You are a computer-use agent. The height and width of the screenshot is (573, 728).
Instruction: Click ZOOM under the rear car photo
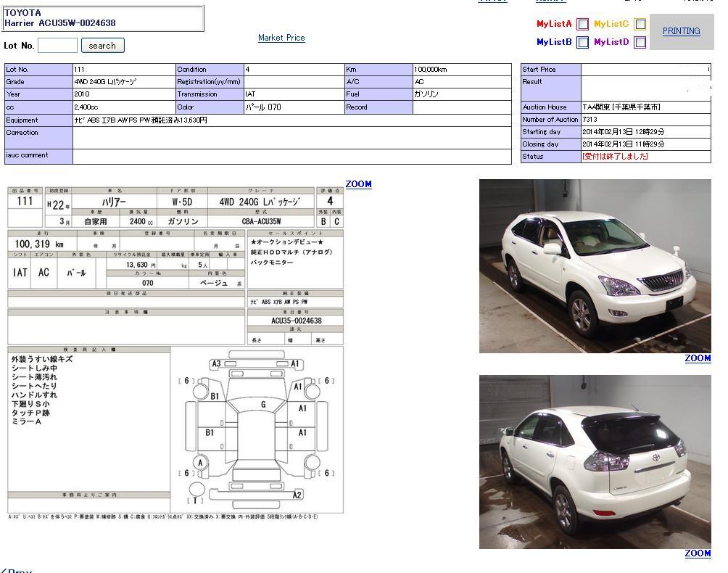click(x=698, y=553)
